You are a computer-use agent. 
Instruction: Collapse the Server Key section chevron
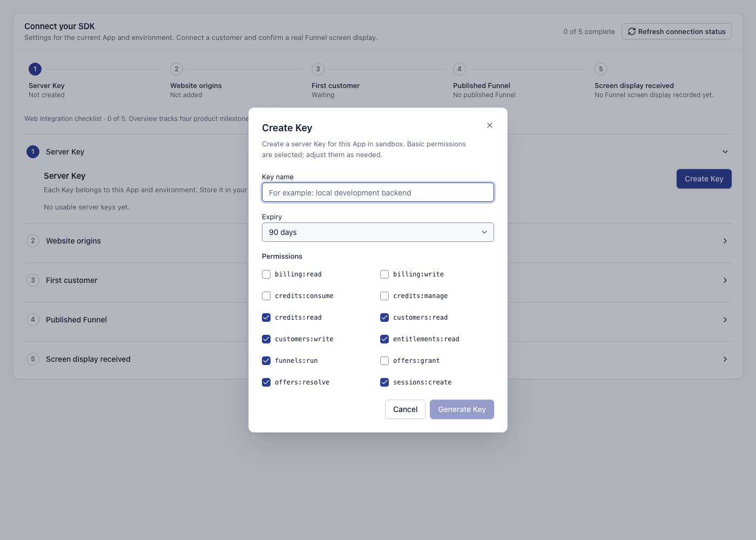(725, 152)
